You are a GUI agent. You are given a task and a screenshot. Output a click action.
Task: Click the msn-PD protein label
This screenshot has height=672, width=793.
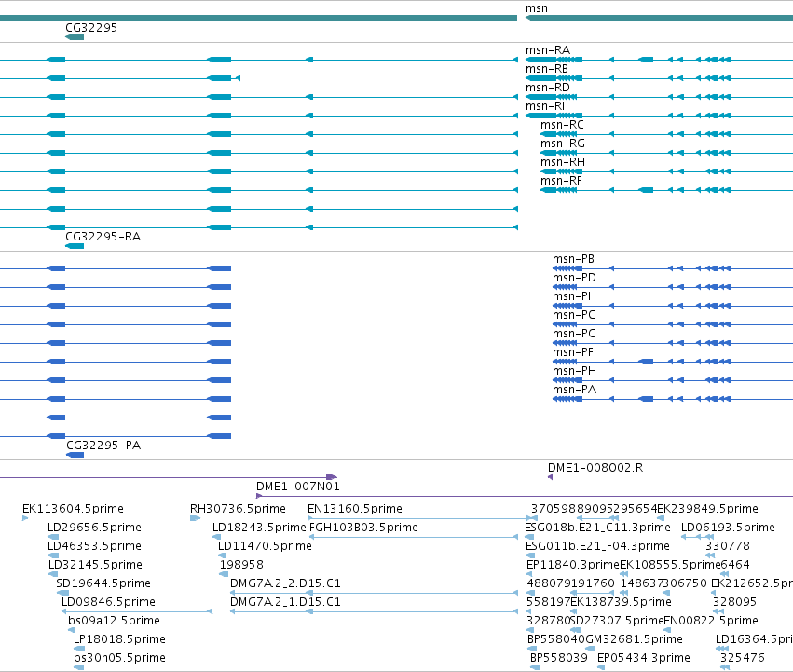[574, 278]
